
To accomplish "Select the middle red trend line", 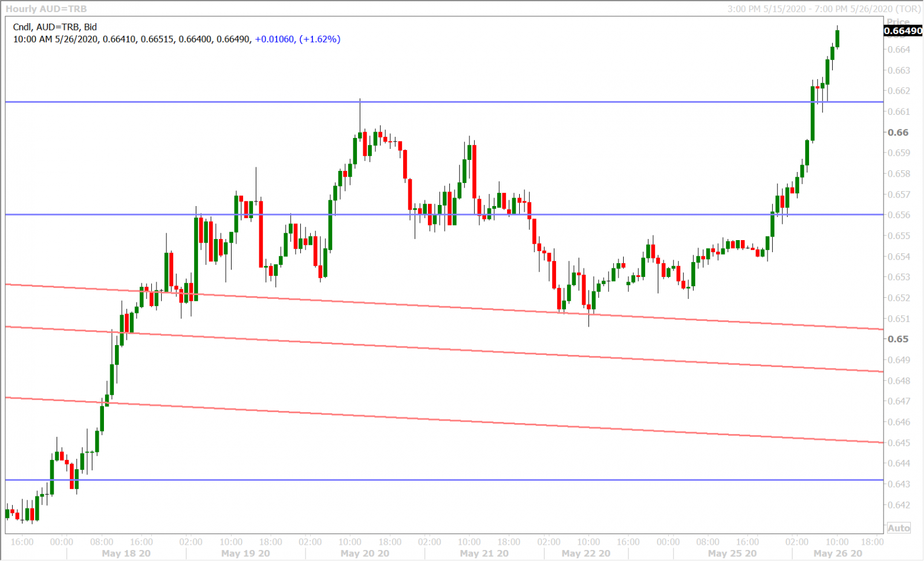I will click(x=445, y=349).
